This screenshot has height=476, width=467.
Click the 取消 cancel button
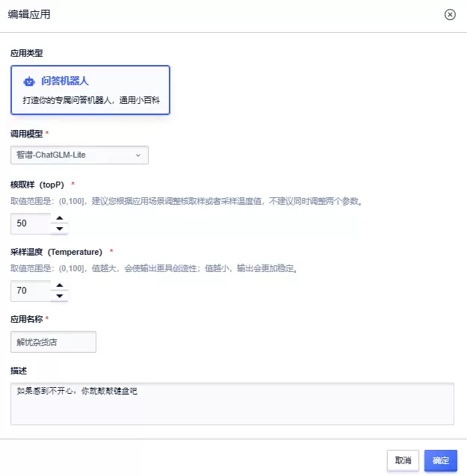point(403,460)
